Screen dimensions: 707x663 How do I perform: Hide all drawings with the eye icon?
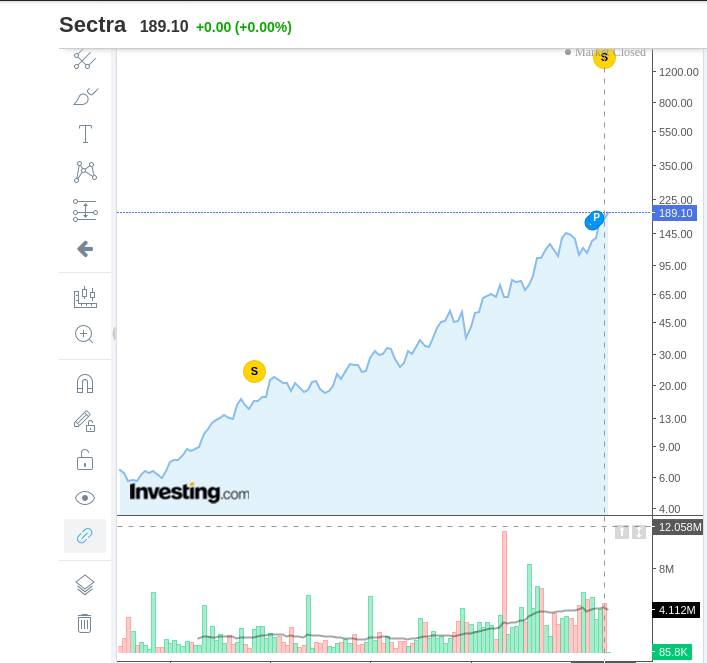pyautogui.click(x=85, y=498)
